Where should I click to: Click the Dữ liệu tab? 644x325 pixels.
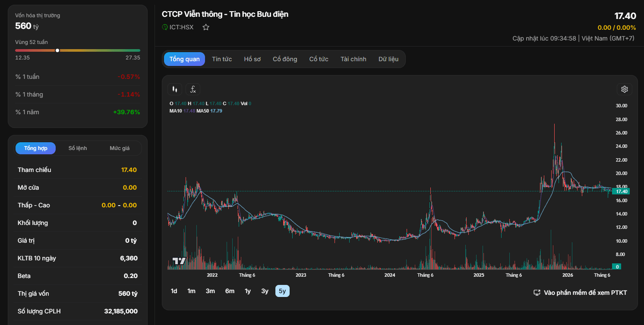[x=388, y=59]
